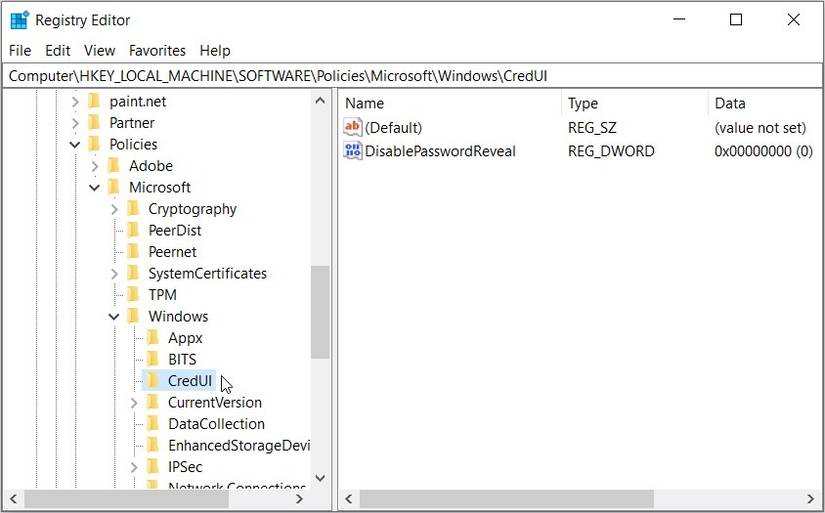Click tree pane scroll up arrow
Screen dimensions: 825x513
point(320,100)
